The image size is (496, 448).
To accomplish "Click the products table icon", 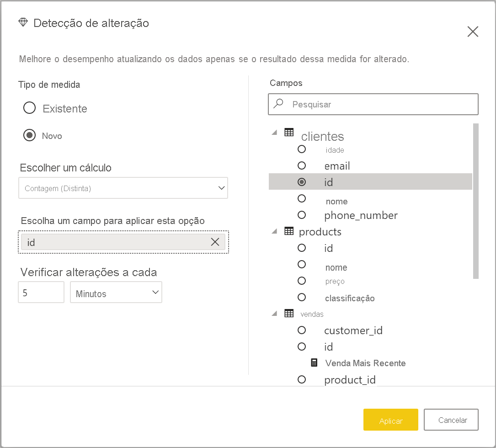I will click(x=289, y=231).
